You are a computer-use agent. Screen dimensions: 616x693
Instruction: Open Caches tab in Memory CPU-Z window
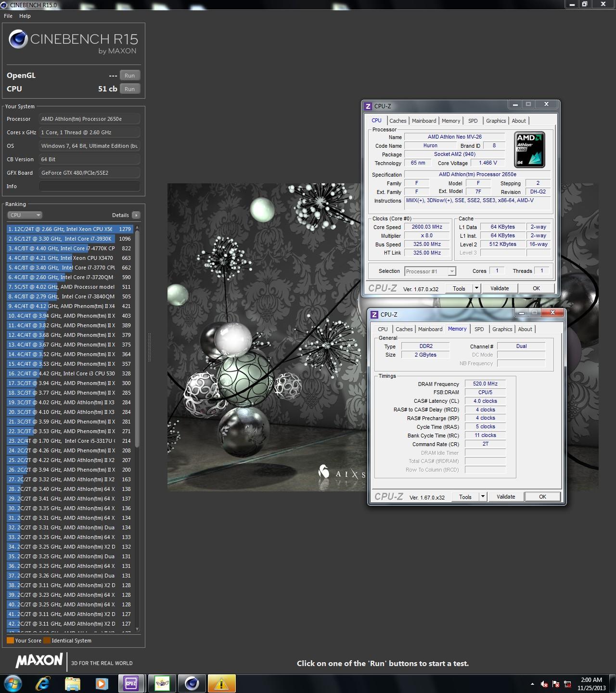coord(404,329)
